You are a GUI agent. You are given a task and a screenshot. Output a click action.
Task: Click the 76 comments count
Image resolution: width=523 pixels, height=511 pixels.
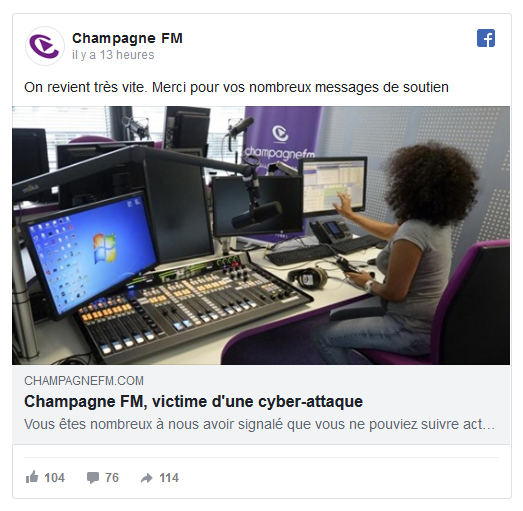[112, 478]
